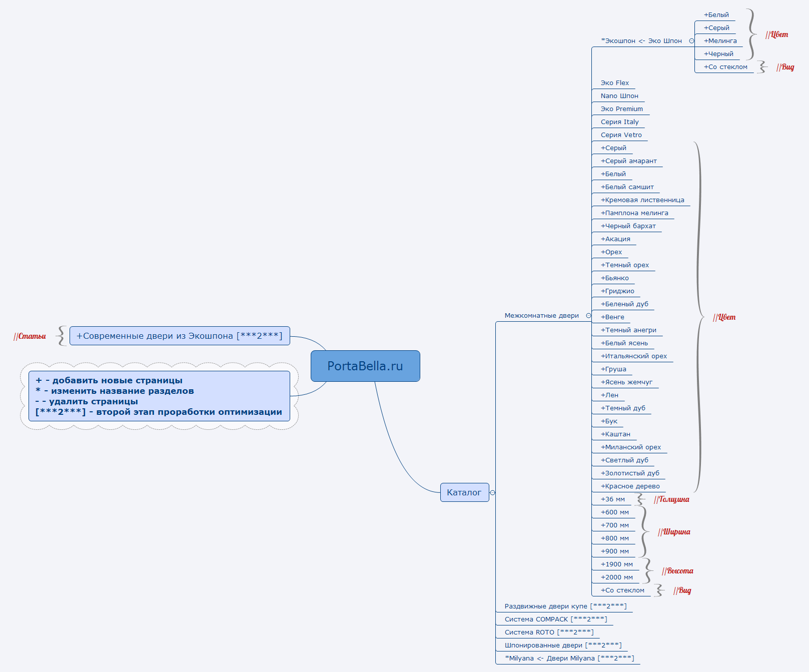Select +Миланский орех topic
Image resolution: width=809 pixels, height=672 pixels.
click(x=631, y=447)
